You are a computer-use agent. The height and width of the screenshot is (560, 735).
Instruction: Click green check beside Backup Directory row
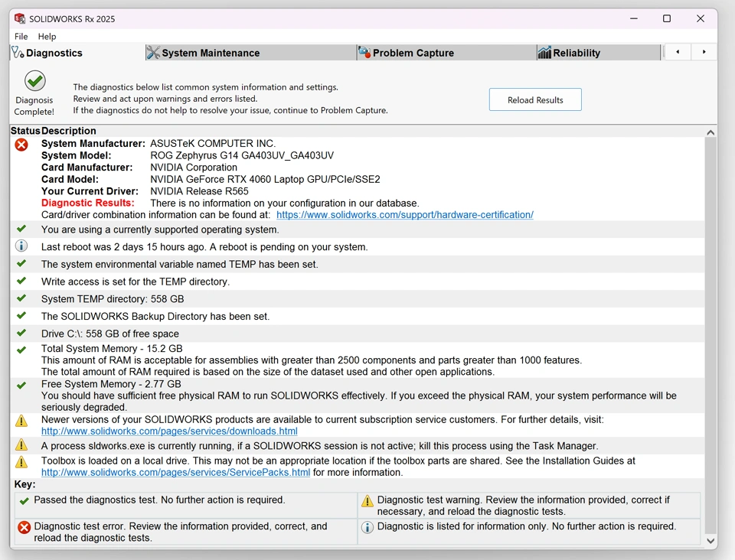click(x=21, y=315)
